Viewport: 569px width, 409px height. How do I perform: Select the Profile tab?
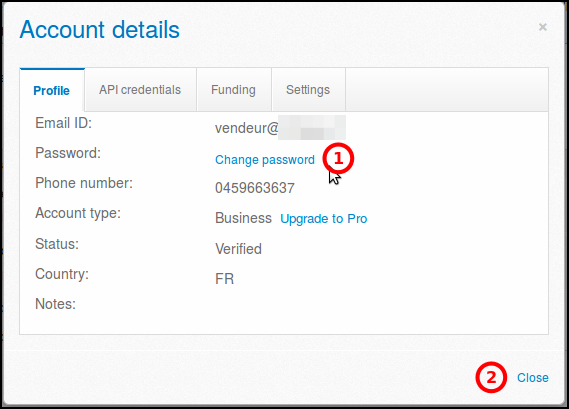(x=52, y=90)
